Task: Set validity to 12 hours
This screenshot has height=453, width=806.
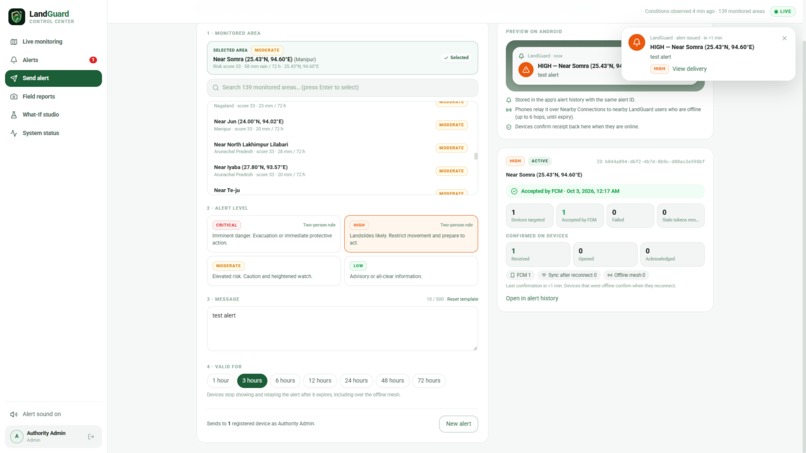Action: [x=320, y=380]
